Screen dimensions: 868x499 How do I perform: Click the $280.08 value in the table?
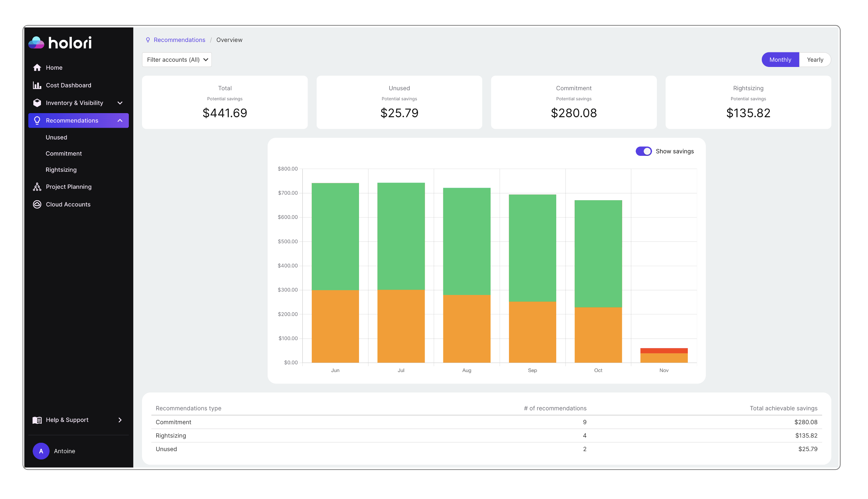click(806, 422)
